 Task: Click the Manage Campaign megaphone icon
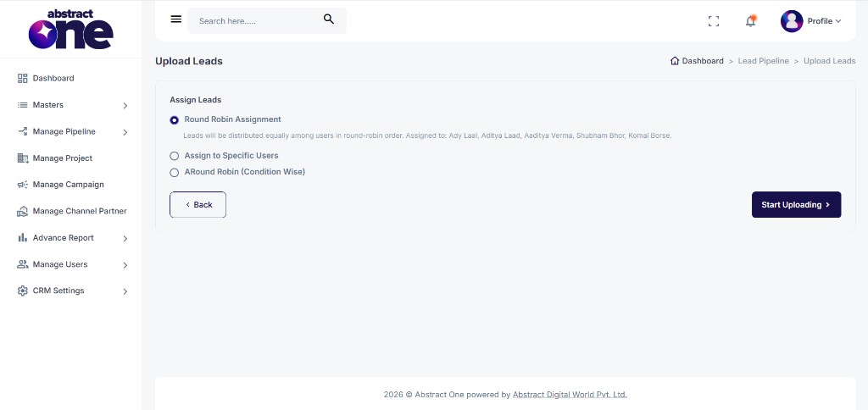23,185
